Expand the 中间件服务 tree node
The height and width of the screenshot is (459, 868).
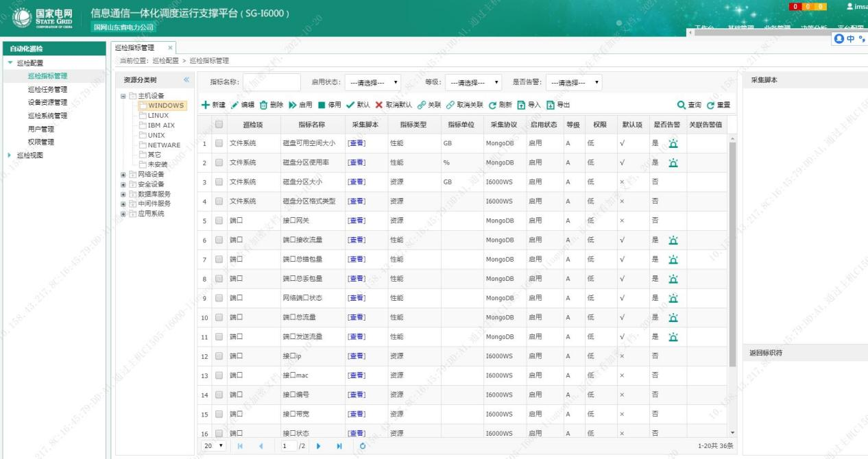coord(123,203)
